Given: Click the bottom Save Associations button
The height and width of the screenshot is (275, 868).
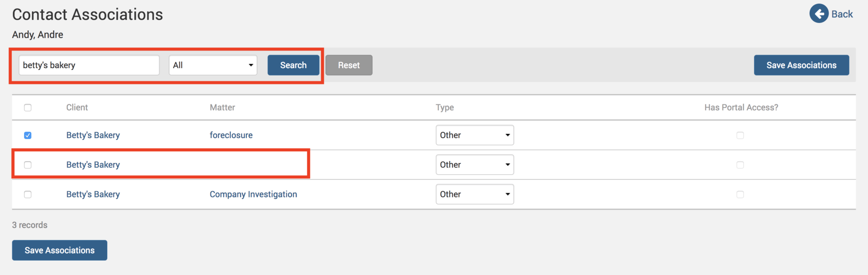Looking at the screenshot, I should coord(59,250).
